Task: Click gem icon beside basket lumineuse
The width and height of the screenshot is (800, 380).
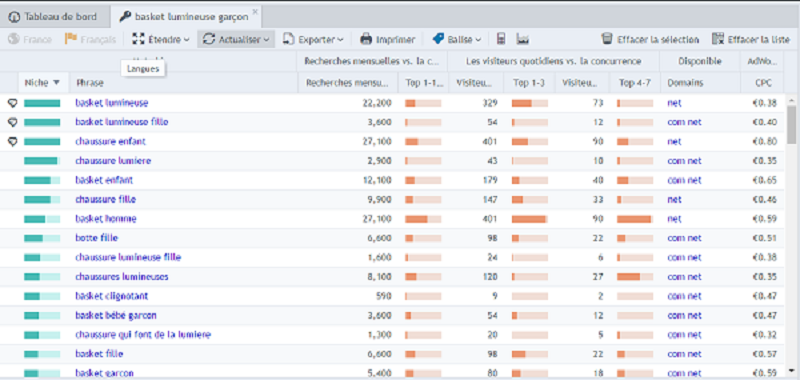Action: [x=13, y=103]
